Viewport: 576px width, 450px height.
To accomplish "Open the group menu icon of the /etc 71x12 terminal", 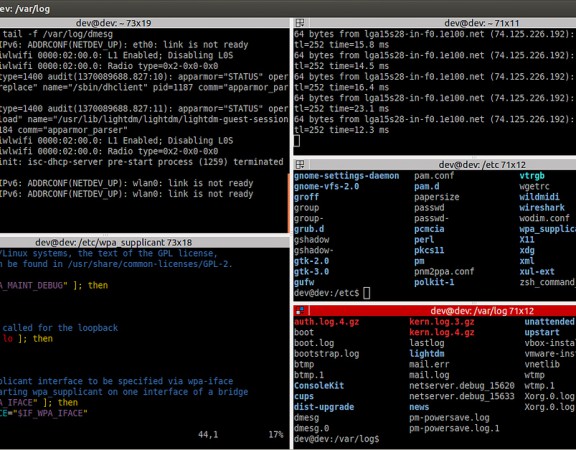I will (300, 164).
